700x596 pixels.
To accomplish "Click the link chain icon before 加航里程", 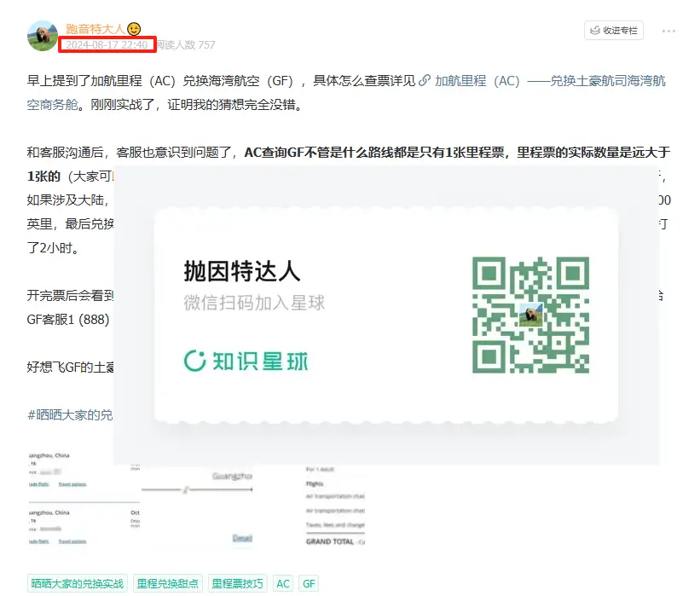I will pyautogui.click(x=425, y=80).
